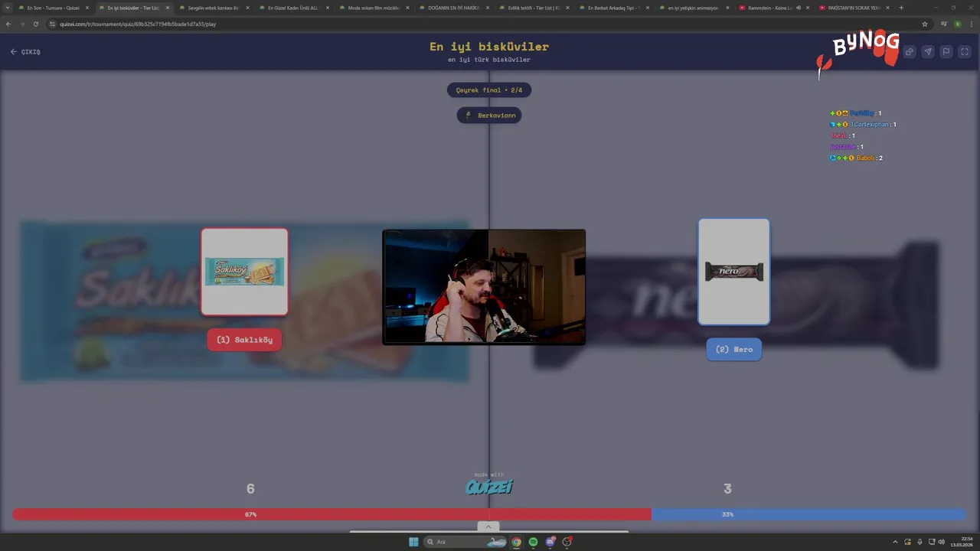This screenshot has width=980, height=551.
Task: Click the Nero vote count 3
Action: (x=727, y=488)
